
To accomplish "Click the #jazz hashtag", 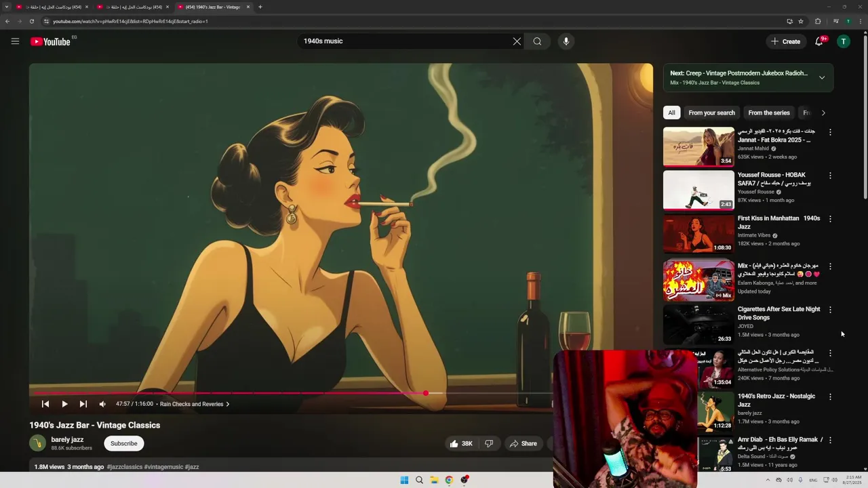I will pyautogui.click(x=192, y=467).
